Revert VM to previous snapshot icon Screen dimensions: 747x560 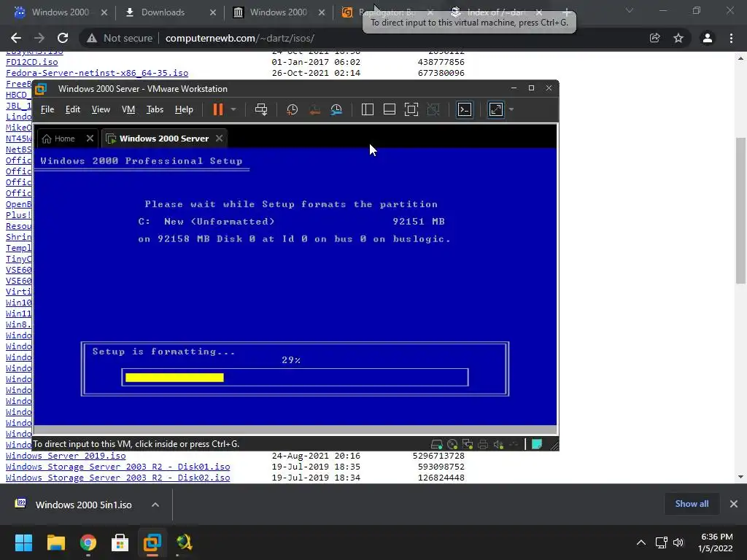pos(314,109)
